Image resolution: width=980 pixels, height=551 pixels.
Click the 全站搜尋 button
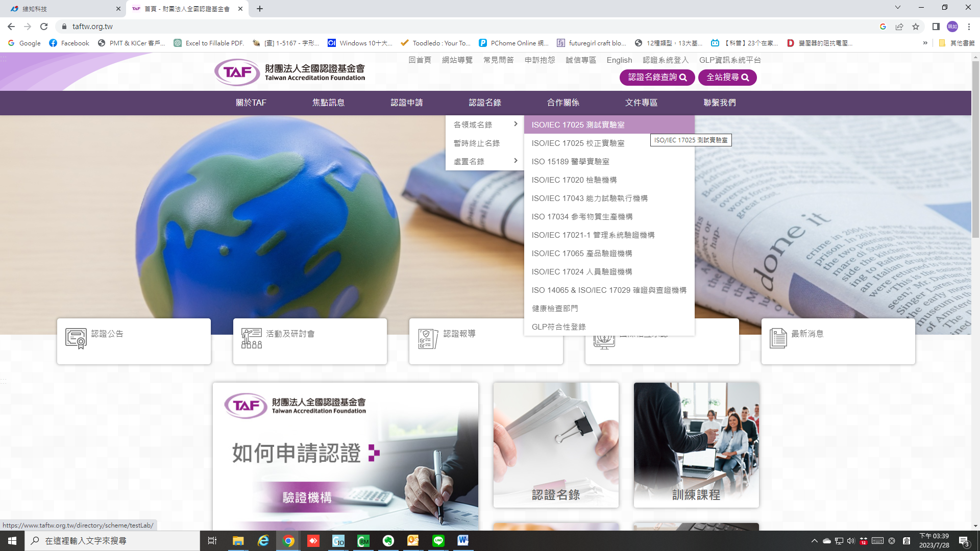(x=727, y=77)
